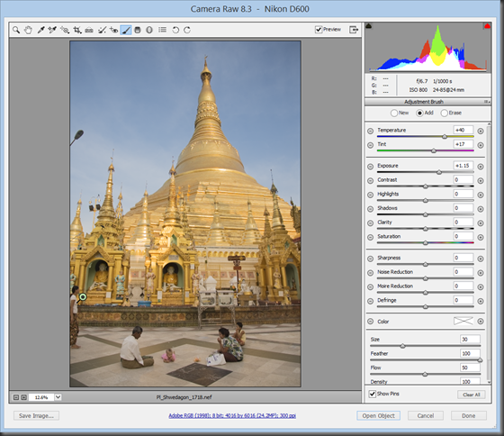Click the Size slider handle
This screenshot has height=436, width=504.
tap(402, 346)
